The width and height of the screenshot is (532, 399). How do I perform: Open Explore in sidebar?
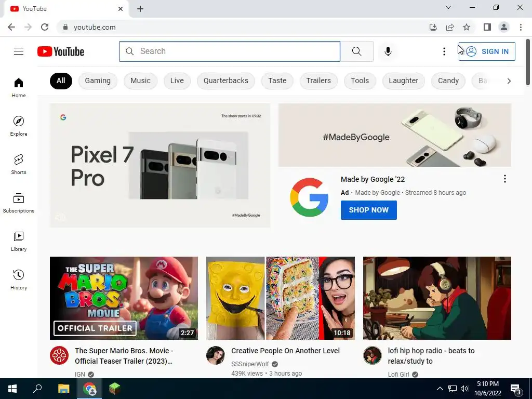pyautogui.click(x=19, y=126)
